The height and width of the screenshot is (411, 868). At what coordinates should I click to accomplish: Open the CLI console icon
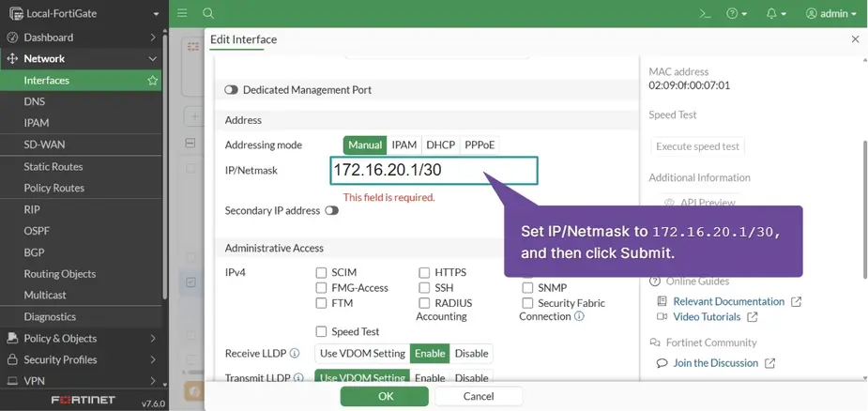click(705, 14)
